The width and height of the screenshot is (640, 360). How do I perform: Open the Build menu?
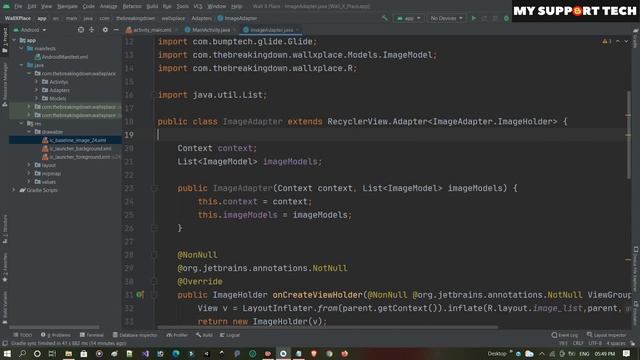point(152,7)
